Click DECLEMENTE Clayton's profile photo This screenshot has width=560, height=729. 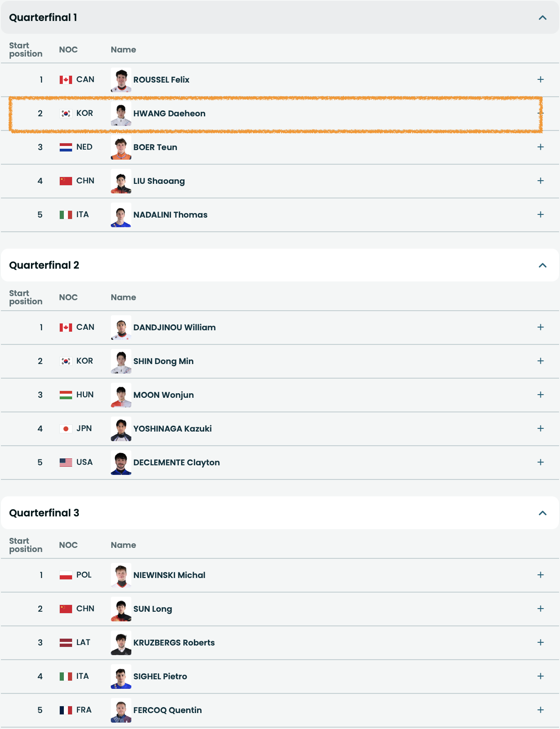coord(121,463)
